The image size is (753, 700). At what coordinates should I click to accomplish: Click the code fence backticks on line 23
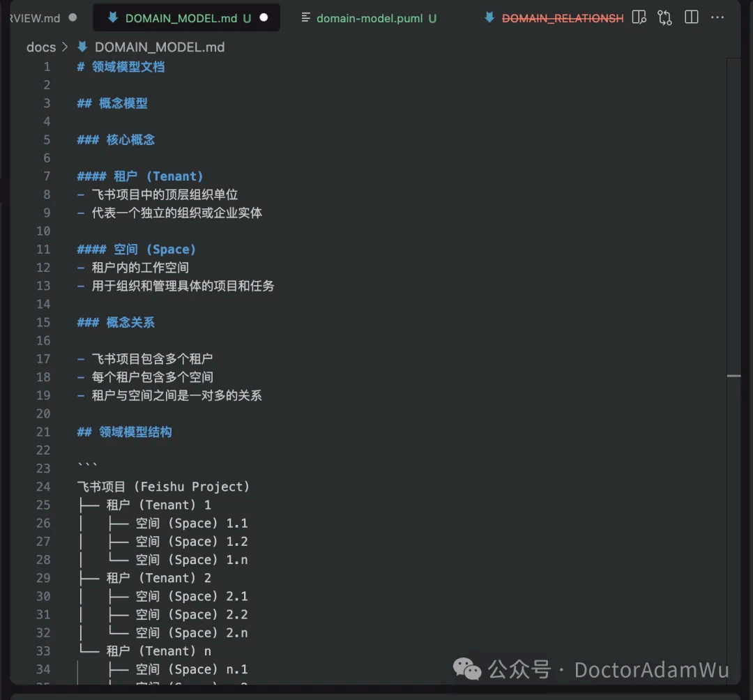[87, 465]
